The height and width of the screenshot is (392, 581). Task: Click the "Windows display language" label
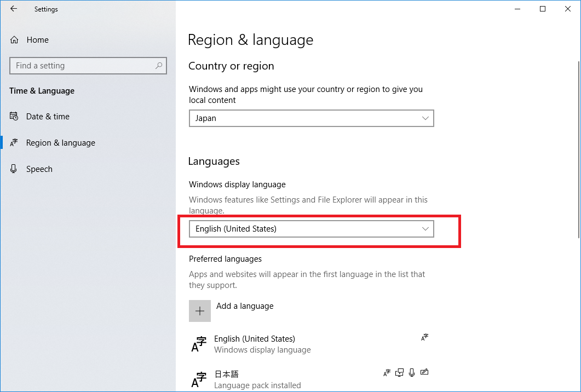point(237,185)
